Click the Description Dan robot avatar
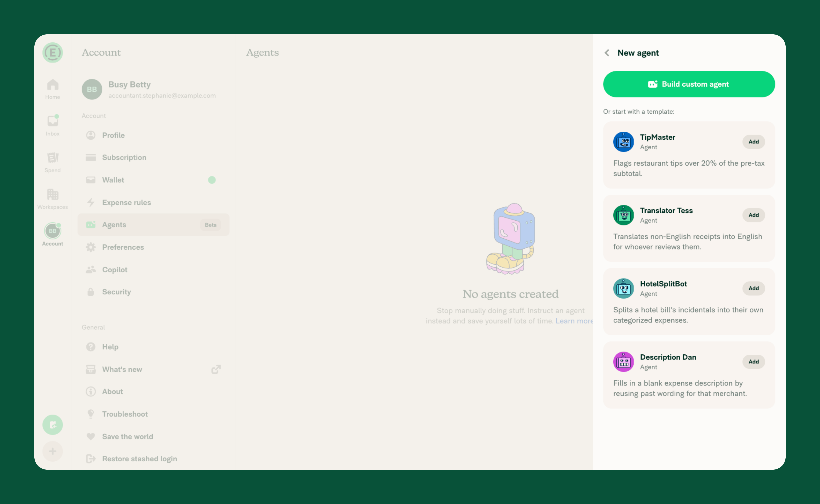 click(x=623, y=362)
